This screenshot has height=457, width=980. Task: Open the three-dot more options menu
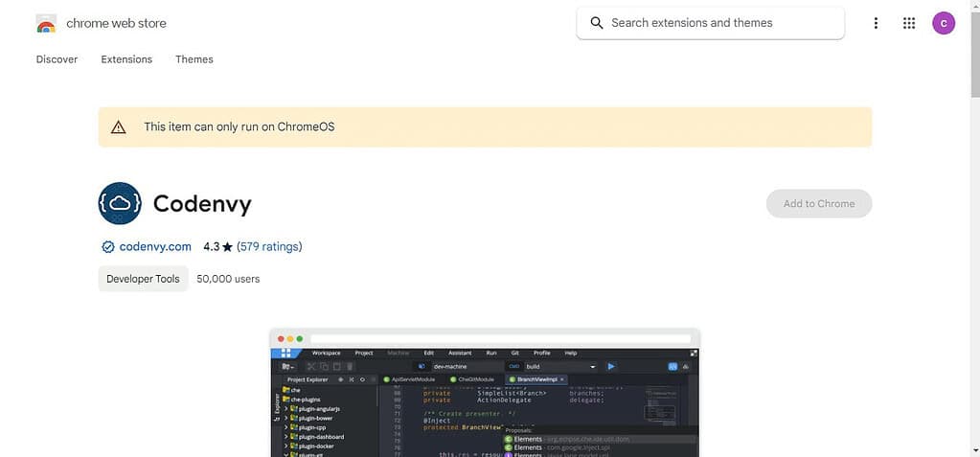point(876,23)
